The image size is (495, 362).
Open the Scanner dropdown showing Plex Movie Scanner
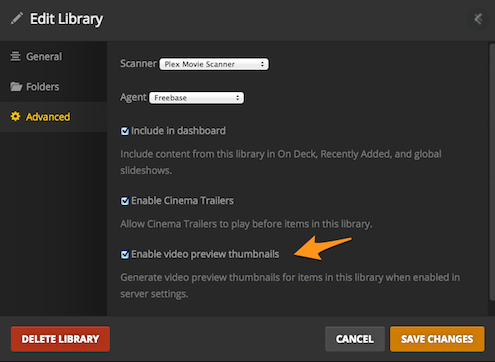(214, 64)
